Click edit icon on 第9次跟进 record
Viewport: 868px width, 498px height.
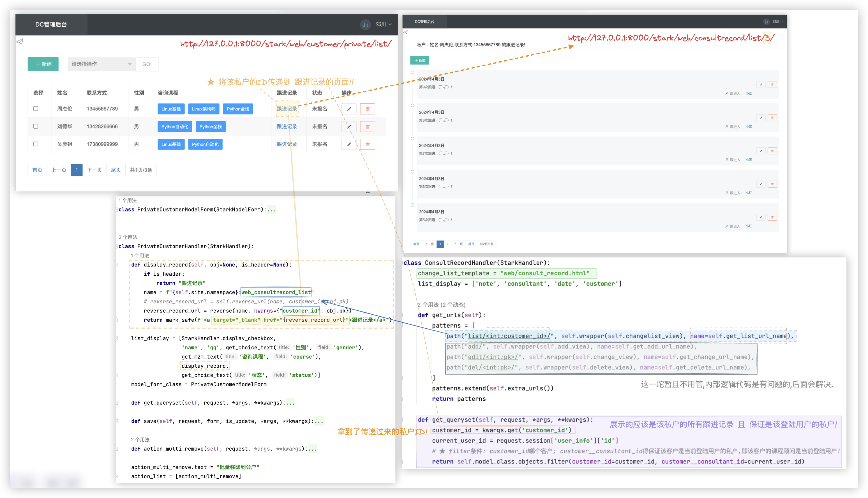pos(761,84)
